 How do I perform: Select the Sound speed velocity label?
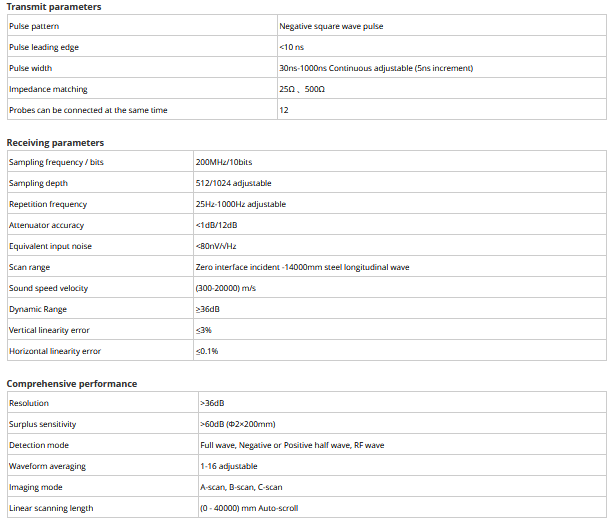48,288
